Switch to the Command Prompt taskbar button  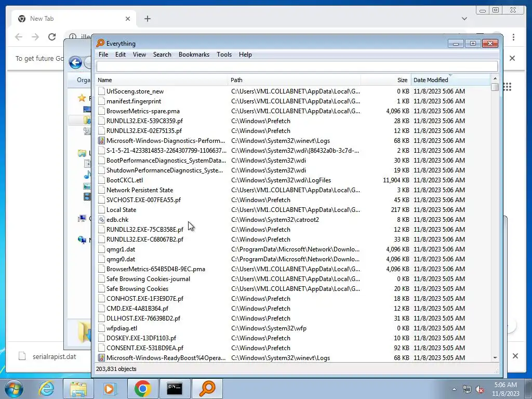pos(175,389)
